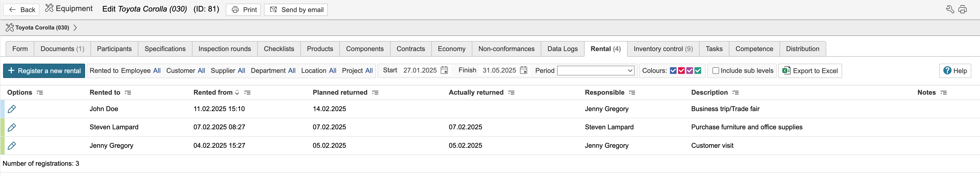Switch to the Inspection rounds tab
980x176 pixels.
(224, 49)
